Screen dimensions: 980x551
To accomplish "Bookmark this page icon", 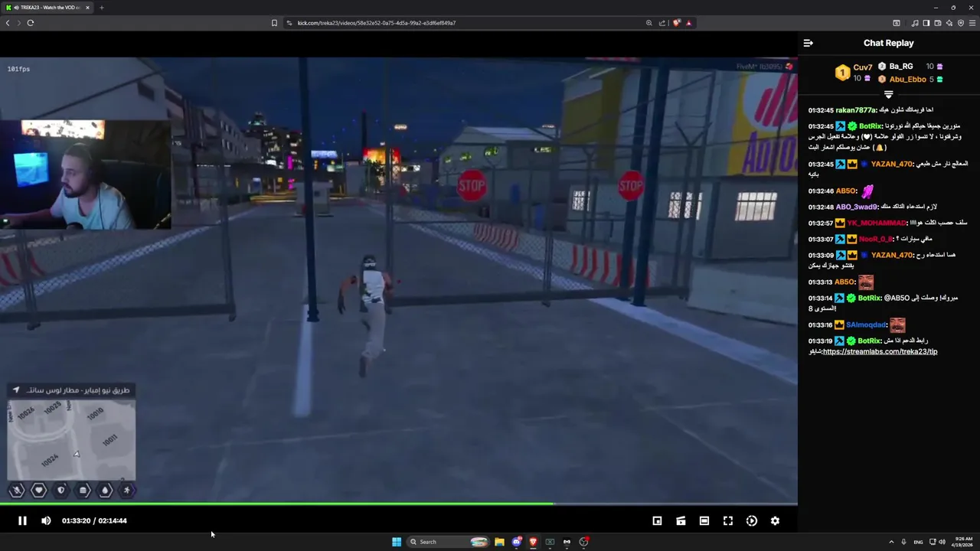I will point(274,23).
